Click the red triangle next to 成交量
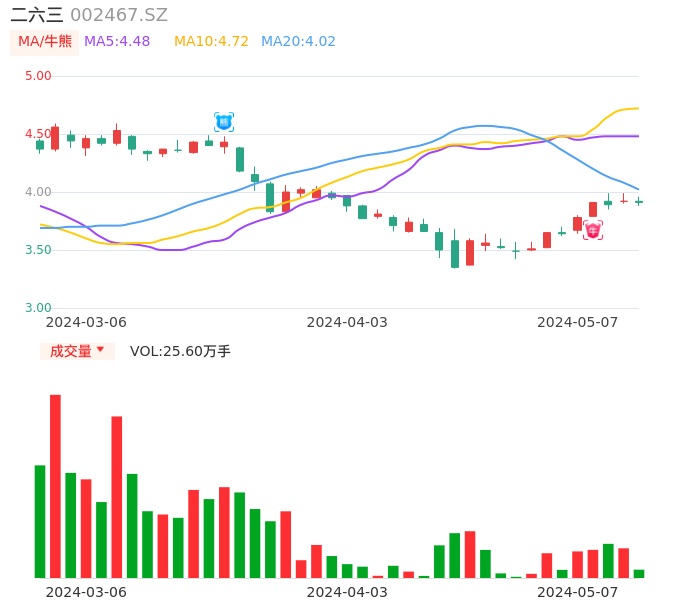This screenshot has width=686, height=606. 100,350
